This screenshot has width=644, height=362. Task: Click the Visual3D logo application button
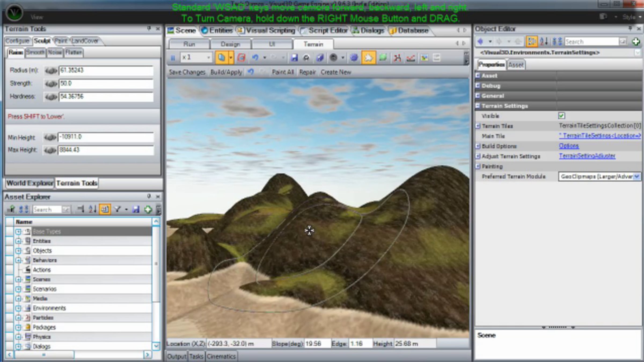pos(14,13)
